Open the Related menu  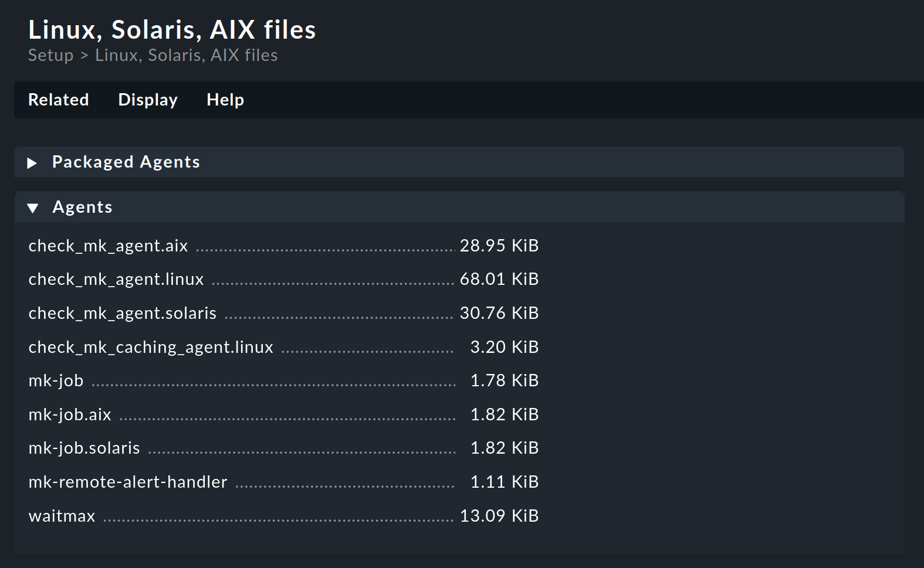tap(59, 100)
